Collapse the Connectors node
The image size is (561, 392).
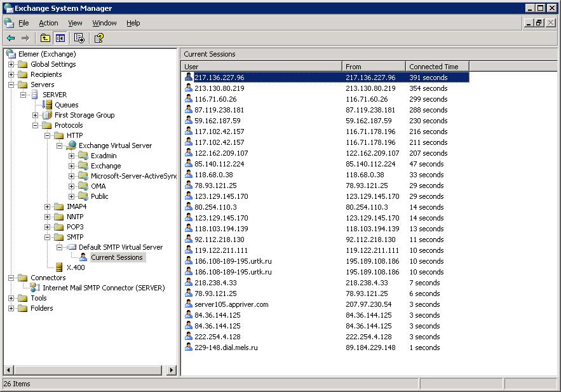click(11, 278)
